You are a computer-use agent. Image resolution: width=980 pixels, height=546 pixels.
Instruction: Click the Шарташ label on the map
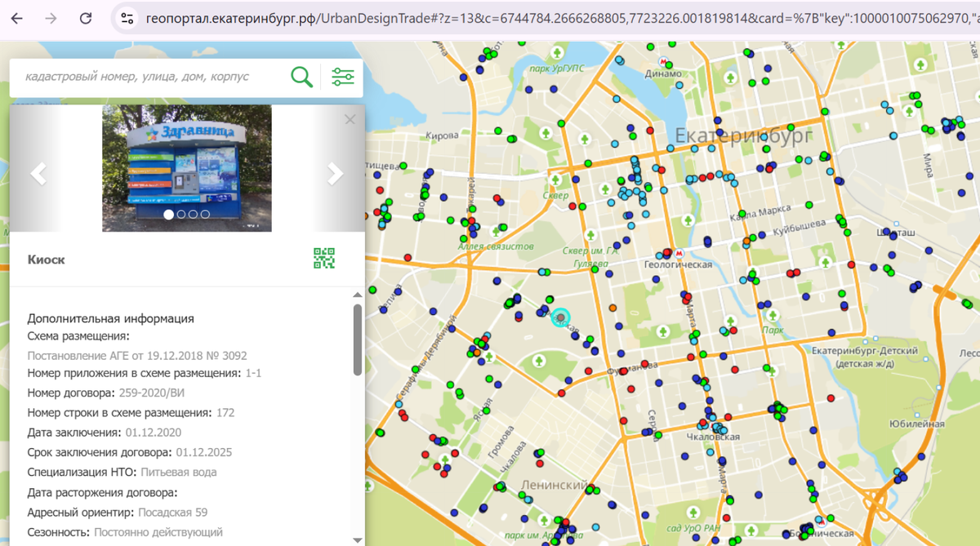click(895, 233)
